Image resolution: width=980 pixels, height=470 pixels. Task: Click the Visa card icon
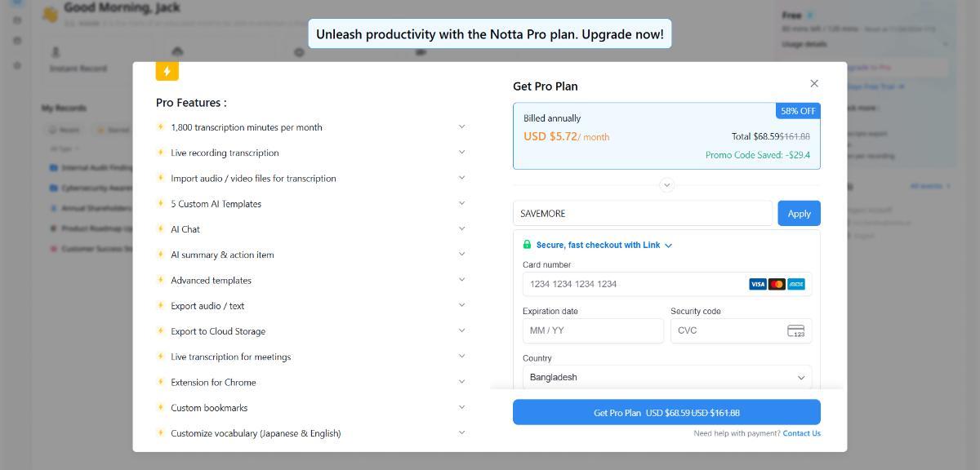tap(758, 284)
